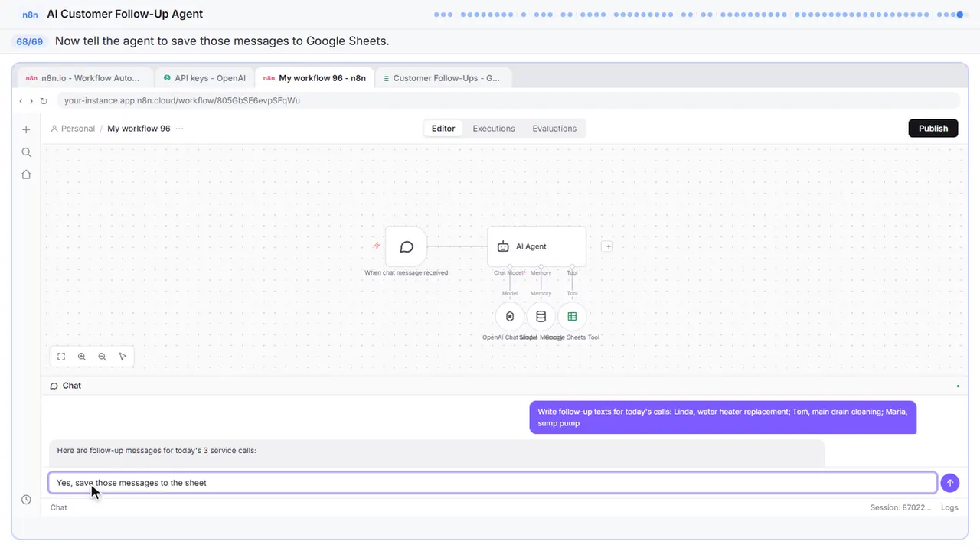This screenshot has height=551, width=980.
Task: Go to home via sidebar house icon
Action: coord(26,174)
